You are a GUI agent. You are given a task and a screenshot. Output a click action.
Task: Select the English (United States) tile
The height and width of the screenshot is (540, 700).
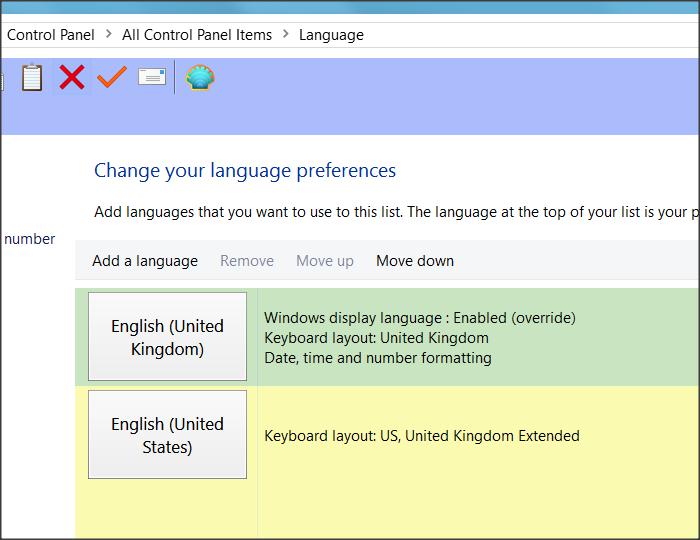[x=167, y=434]
